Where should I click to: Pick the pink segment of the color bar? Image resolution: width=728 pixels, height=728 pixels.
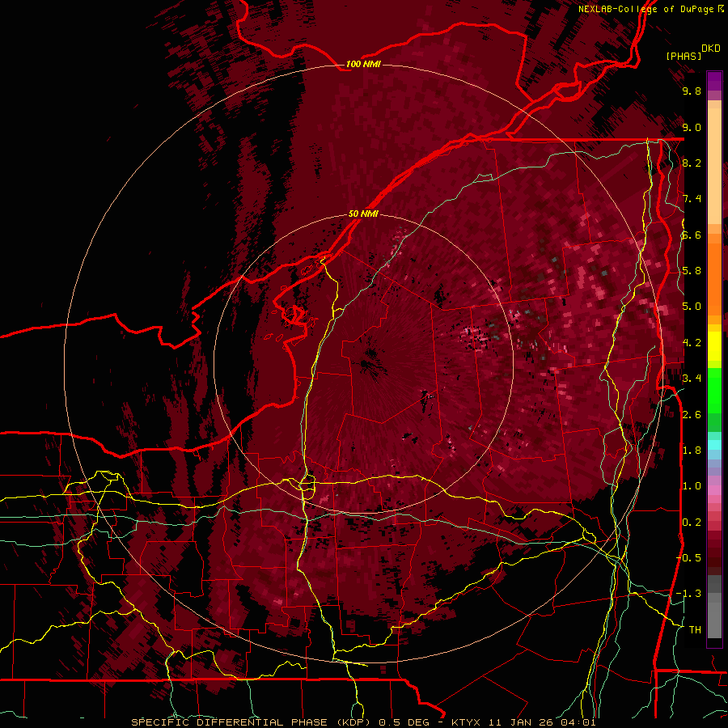pos(714,490)
